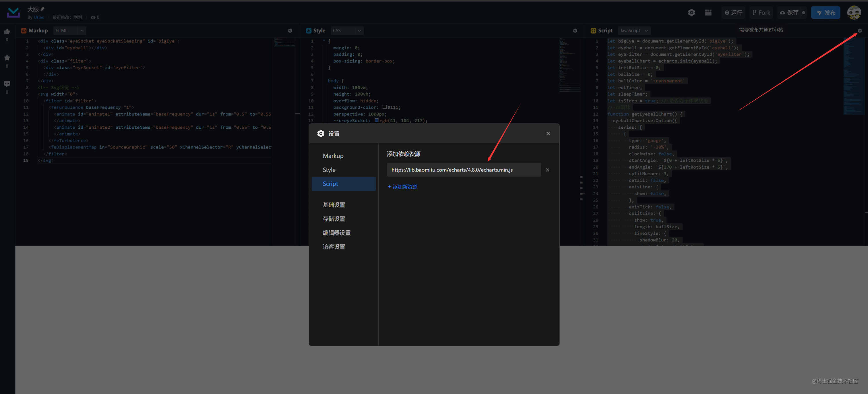Remove the echarts dependency URL

pyautogui.click(x=548, y=170)
